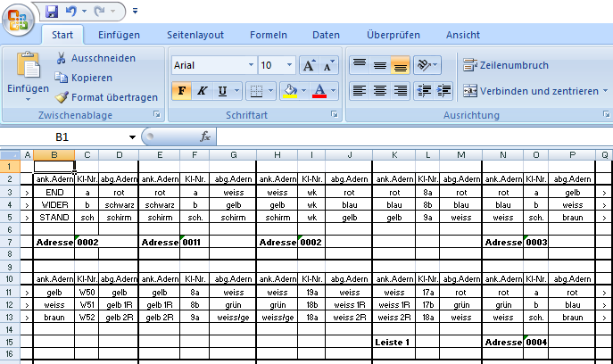This screenshot has width=613, height=364.
Task: Apply cell borders icon
Action: (256, 91)
